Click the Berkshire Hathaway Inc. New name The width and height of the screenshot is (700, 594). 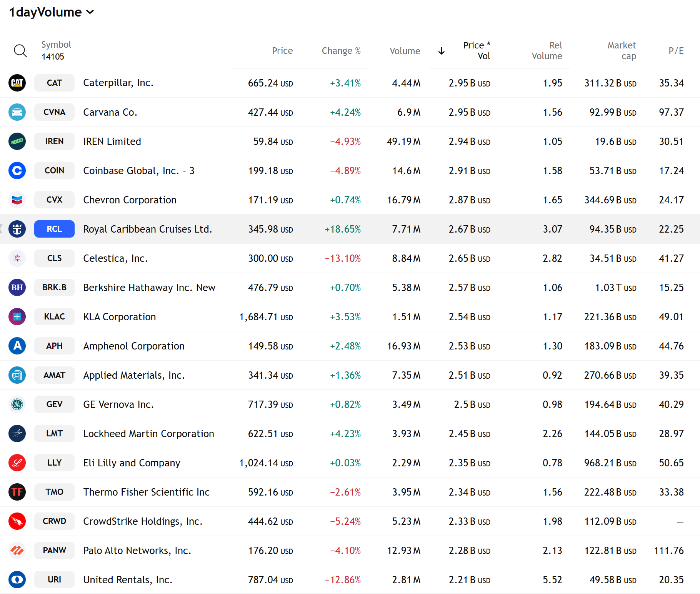149,288
